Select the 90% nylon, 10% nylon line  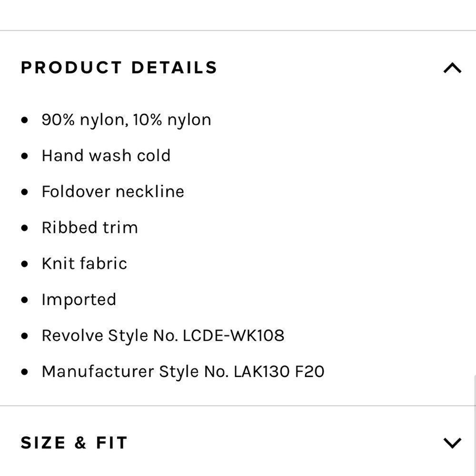(126, 120)
